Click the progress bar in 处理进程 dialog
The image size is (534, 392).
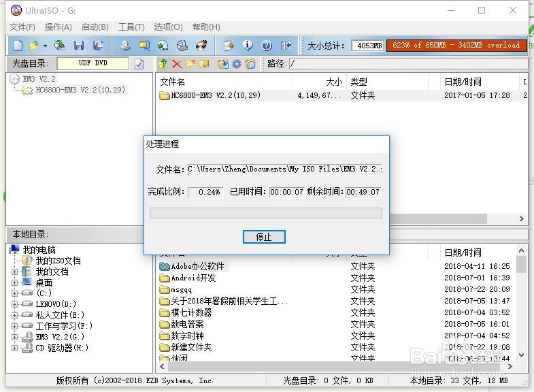click(x=265, y=213)
